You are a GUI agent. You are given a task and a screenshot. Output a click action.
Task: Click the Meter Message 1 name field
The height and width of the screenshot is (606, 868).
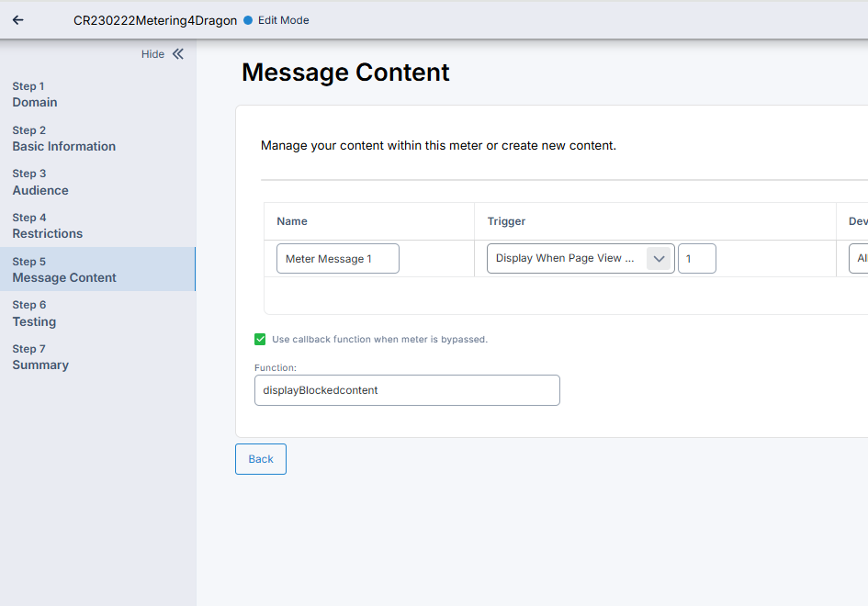click(337, 259)
